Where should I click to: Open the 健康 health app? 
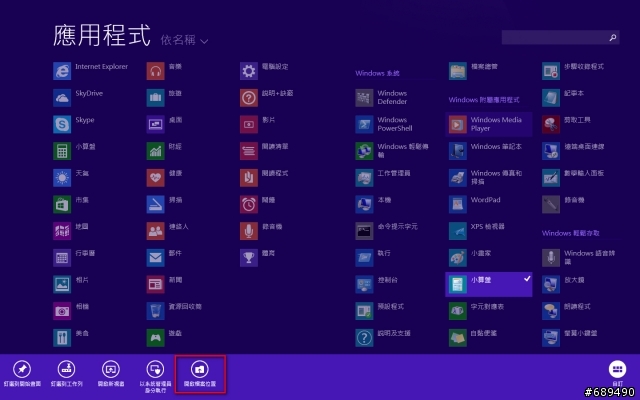164,178
